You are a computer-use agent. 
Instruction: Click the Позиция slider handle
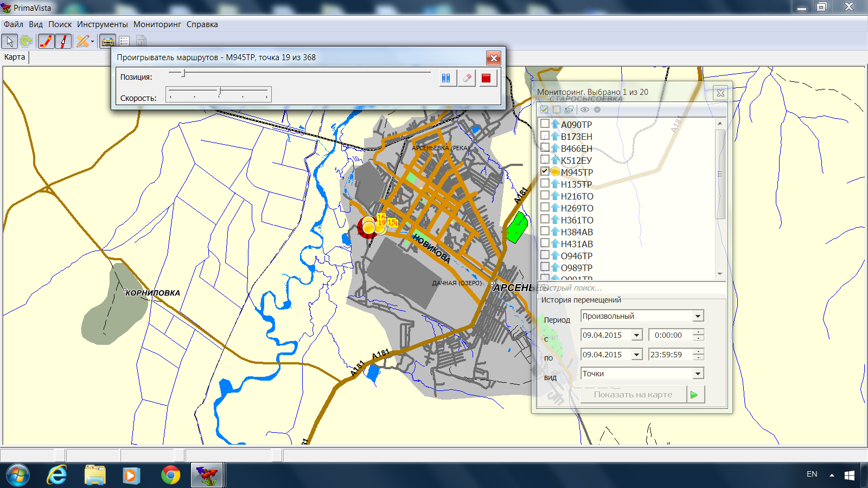[x=183, y=73]
